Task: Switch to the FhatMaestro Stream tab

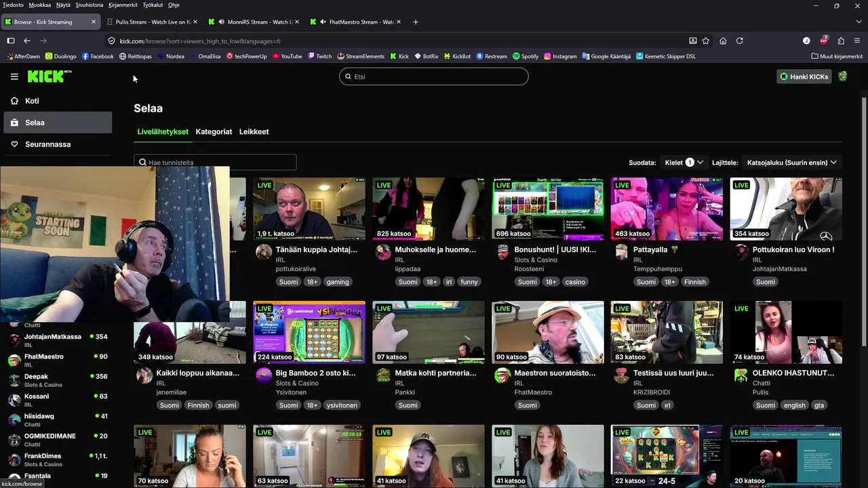Action: (x=356, y=22)
